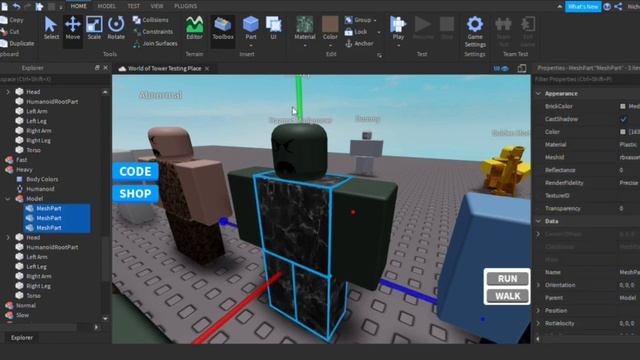The width and height of the screenshot is (640, 360).
Task: Click the Filter Properties input field
Action: click(587, 79)
